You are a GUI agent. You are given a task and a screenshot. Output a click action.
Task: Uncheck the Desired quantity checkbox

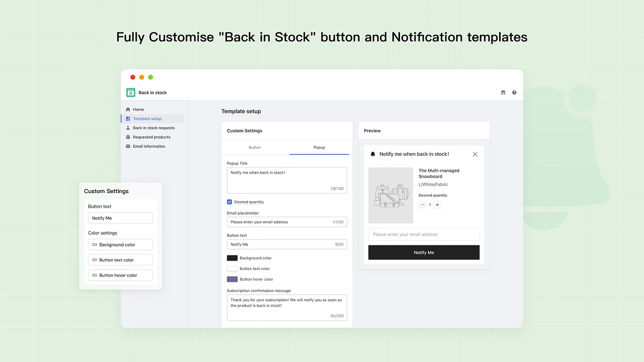(229, 202)
